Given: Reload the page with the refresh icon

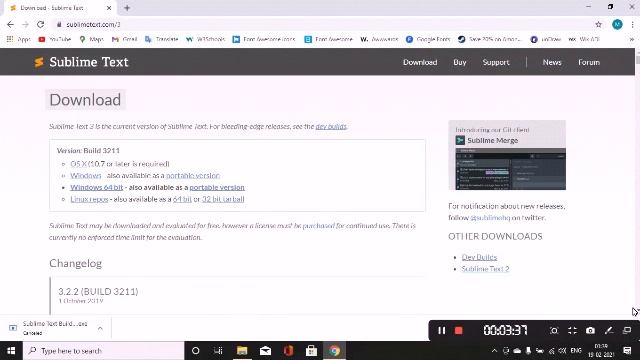Looking at the screenshot, I should 40,24.
